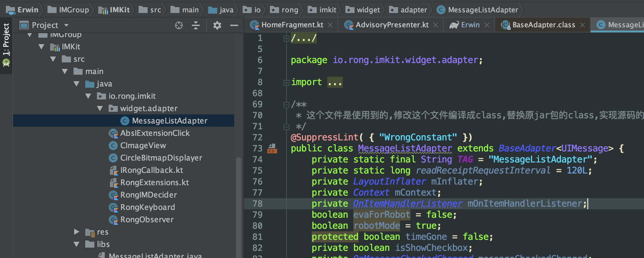This screenshot has height=258, width=644.
Task: Collapse the src folder arrow
Action: (53, 59)
